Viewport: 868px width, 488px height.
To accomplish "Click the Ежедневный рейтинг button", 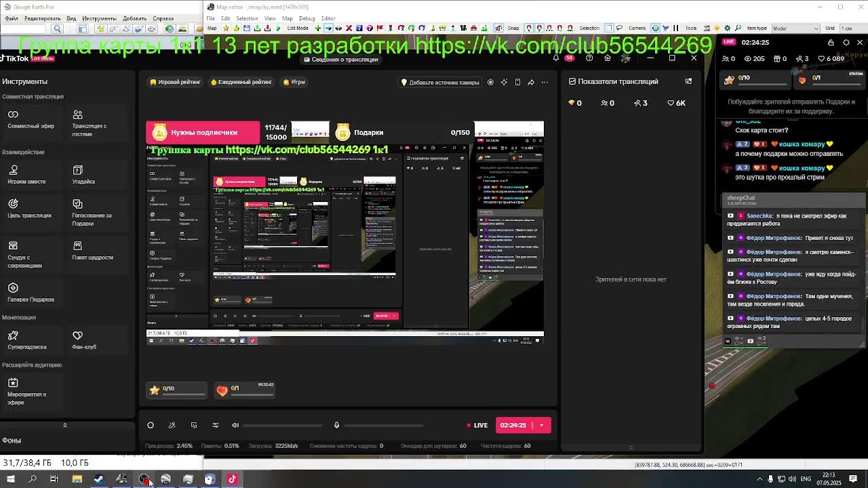I will pos(241,82).
